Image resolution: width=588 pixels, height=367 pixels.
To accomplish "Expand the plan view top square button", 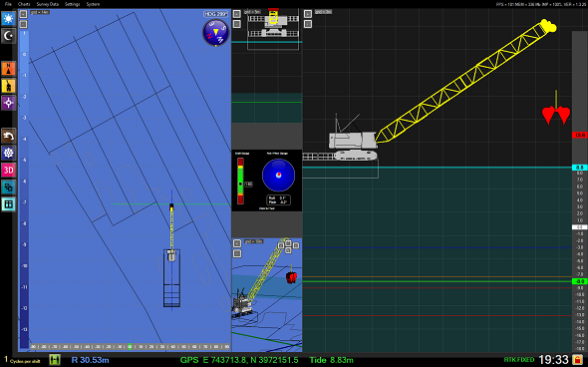I will coord(23,14).
